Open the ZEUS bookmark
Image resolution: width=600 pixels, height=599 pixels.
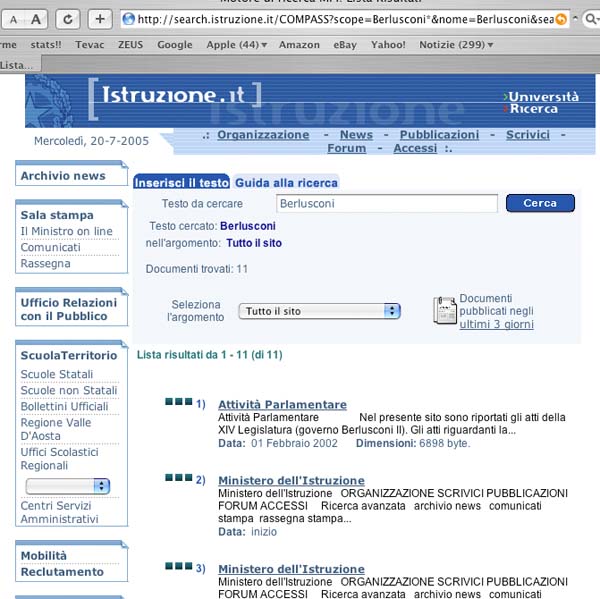[x=130, y=45]
